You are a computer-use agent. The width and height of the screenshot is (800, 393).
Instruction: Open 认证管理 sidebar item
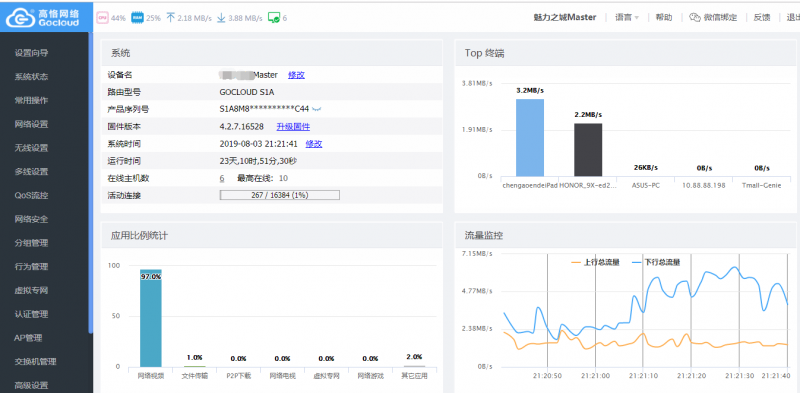(x=32, y=314)
